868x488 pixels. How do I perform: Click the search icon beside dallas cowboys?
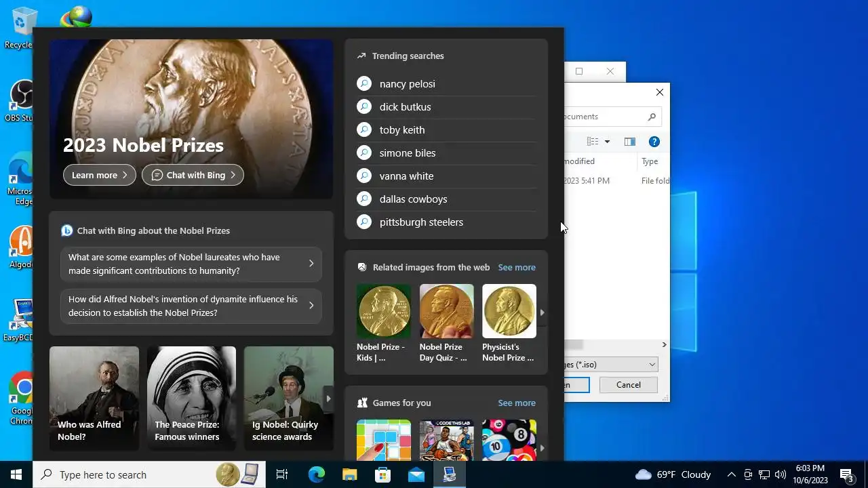[x=364, y=199]
